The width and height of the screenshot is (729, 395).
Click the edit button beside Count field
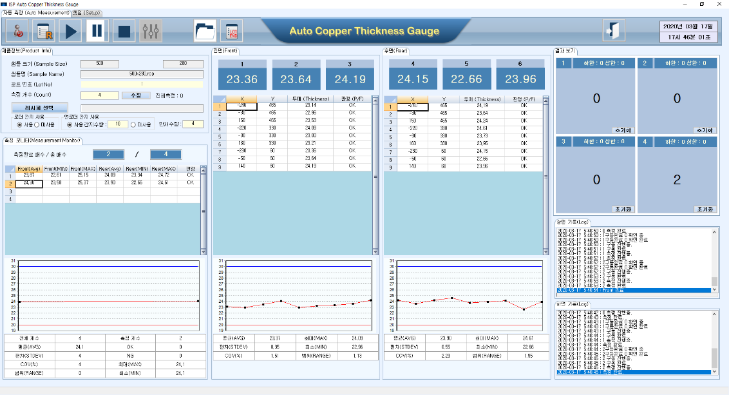tap(136, 95)
